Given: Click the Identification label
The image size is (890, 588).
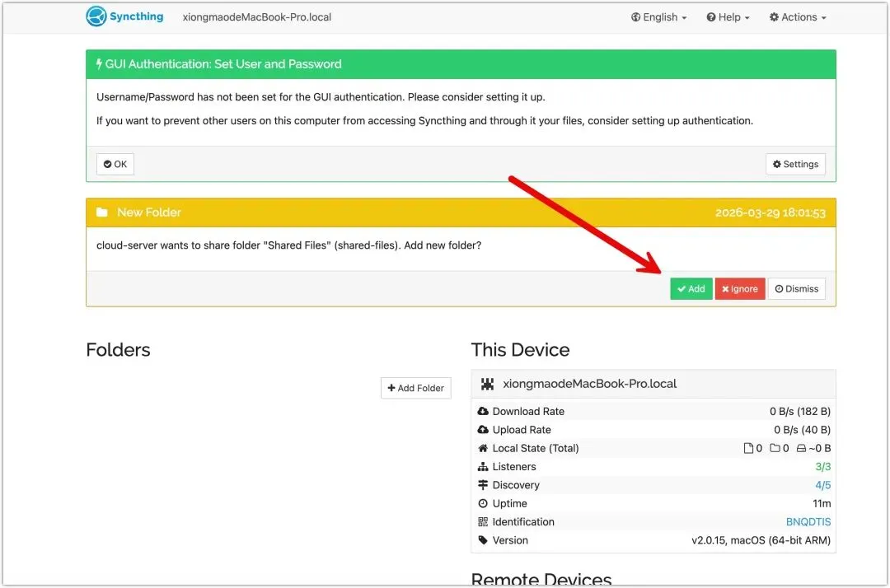Looking at the screenshot, I should pyautogui.click(x=522, y=521).
